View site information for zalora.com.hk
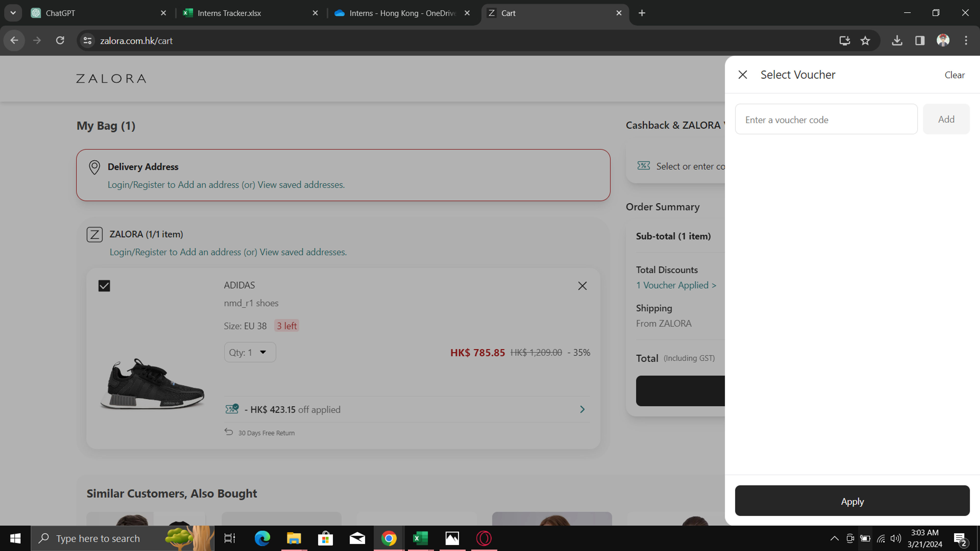The width and height of the screenshot is (980, 551). pos(88,40)
